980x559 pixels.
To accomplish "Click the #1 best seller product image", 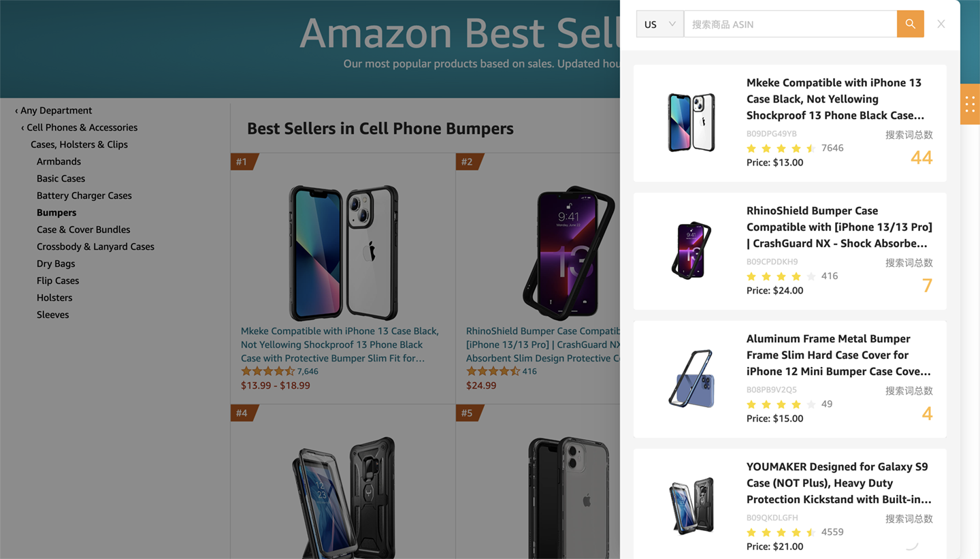I will click(344, 252).
